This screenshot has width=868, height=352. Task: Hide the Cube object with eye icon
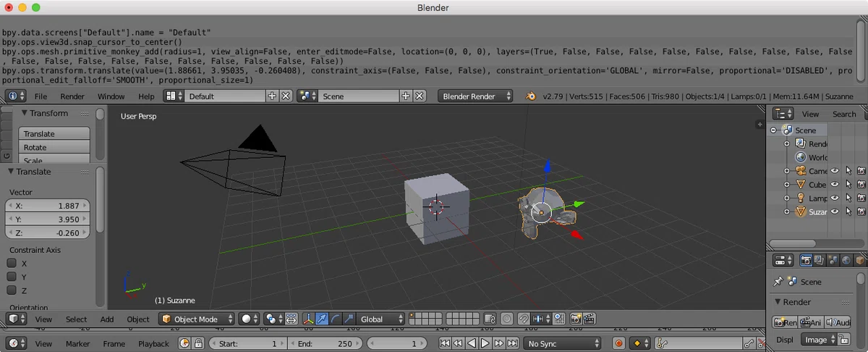835,185
